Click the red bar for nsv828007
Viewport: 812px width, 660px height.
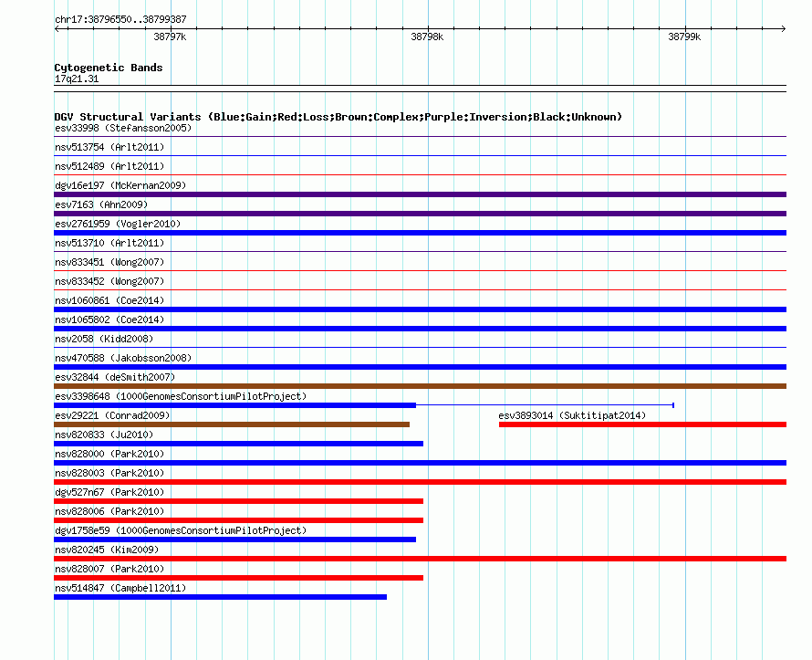click(x=238, y=578)
